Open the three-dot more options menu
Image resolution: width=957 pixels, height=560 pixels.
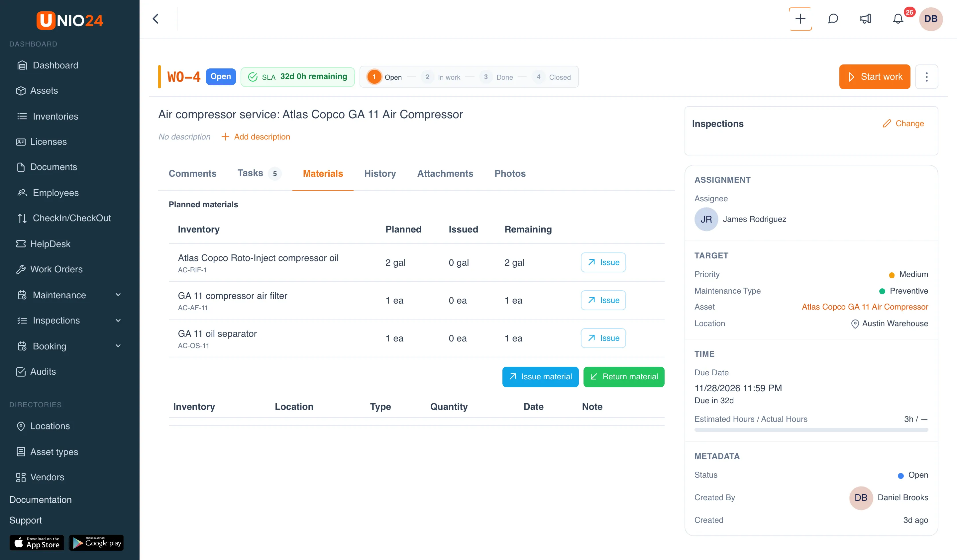(x=926, y=77)
